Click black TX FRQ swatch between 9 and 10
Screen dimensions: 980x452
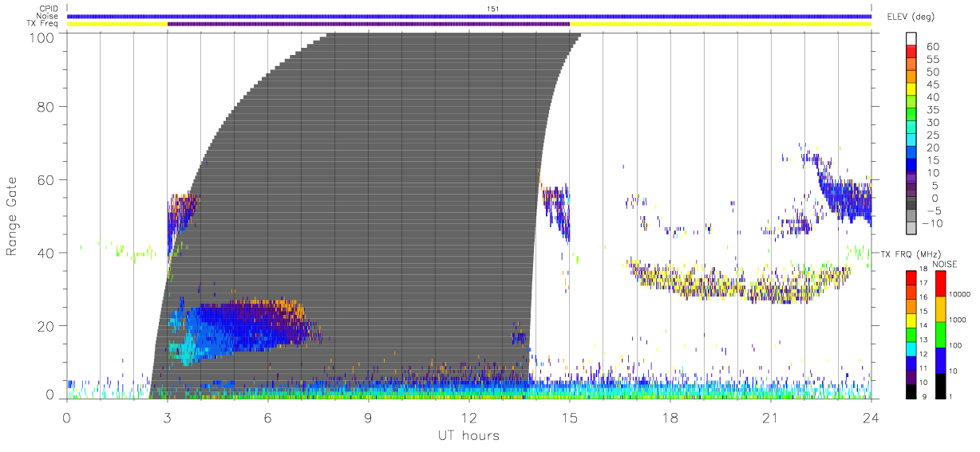point(911,391)
